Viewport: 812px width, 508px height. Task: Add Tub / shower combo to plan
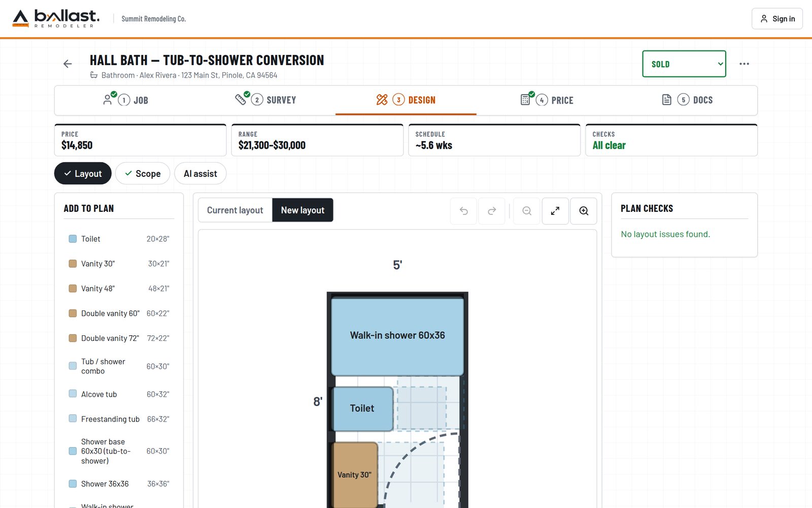click(119, 366)
